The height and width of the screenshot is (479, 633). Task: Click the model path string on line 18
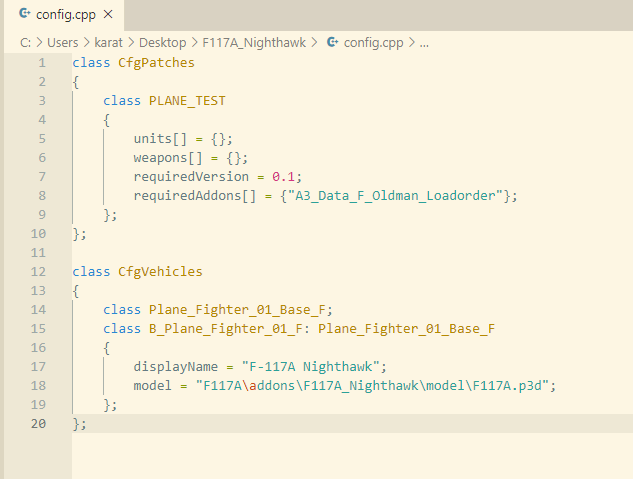point(372,385)
